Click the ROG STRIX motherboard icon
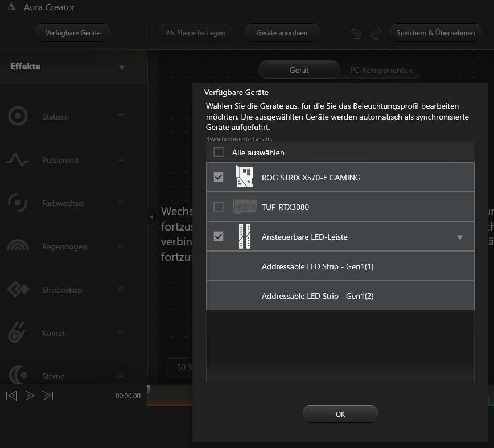 click(x=245, y=176)
